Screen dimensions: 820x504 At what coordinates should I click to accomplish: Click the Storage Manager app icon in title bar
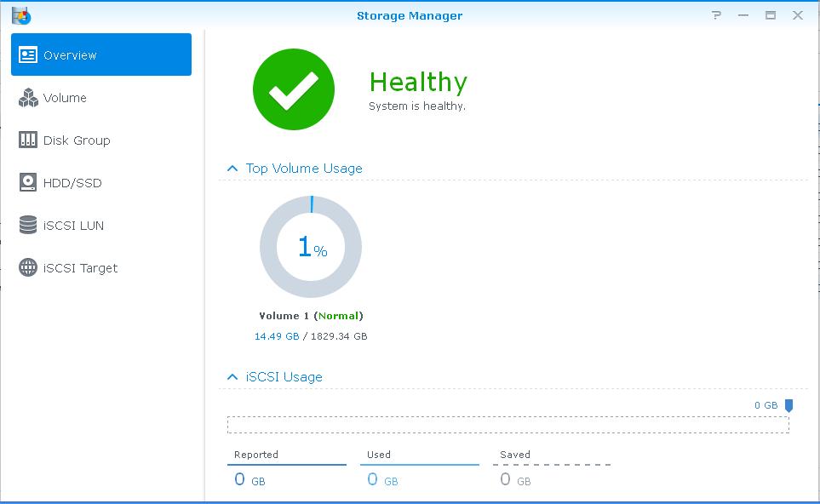point(21,15)
